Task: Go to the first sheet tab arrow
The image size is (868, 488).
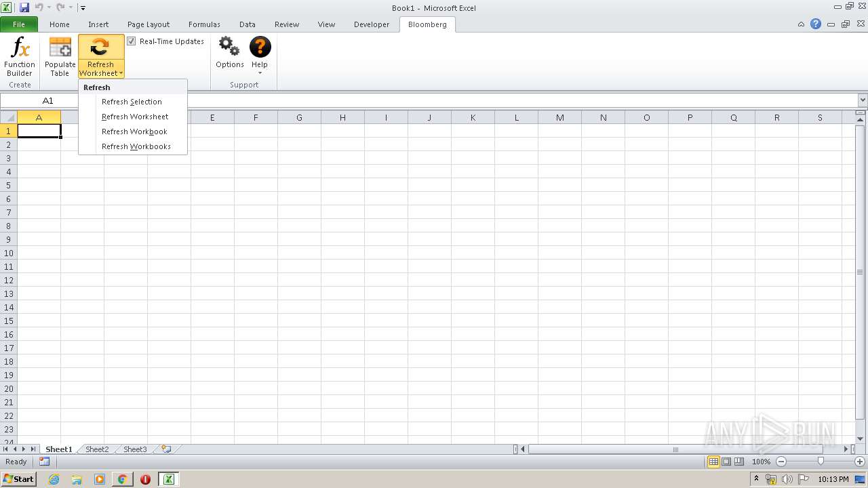Action: (x=6, y=449)
